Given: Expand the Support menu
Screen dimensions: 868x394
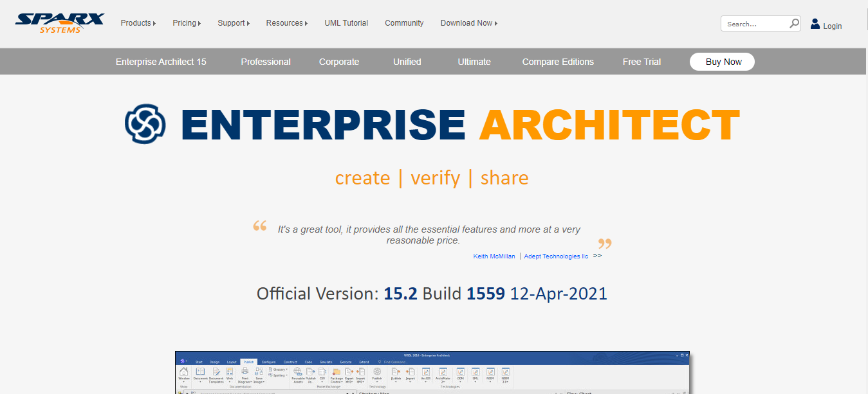Looking at the screenshot, I should (x=234, y=23).
